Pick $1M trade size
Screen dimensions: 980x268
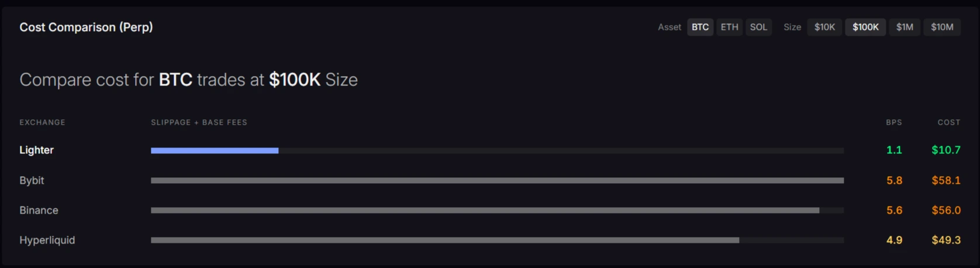click(x=905, y=27)
